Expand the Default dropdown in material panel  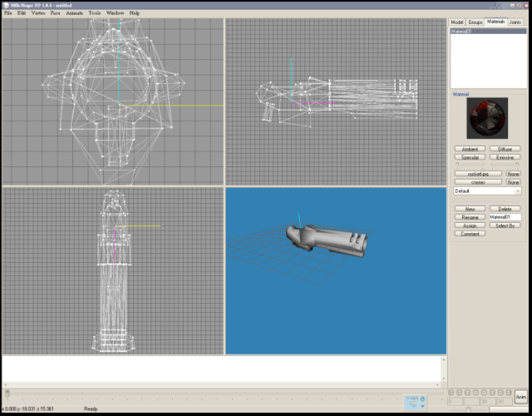[517, 191]
